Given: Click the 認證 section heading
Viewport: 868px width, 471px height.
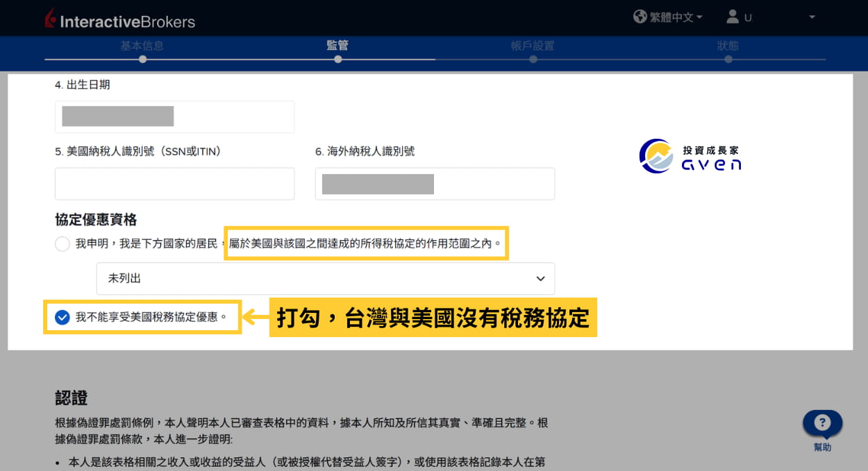Looking at the screenshot, I should click(x=72, y=398).
